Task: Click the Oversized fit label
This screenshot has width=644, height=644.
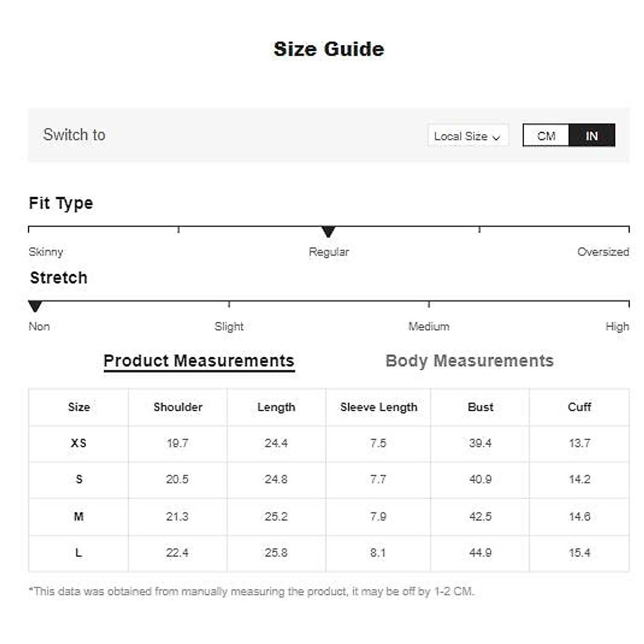Action: pyautogui.click(x=603, y=252)
